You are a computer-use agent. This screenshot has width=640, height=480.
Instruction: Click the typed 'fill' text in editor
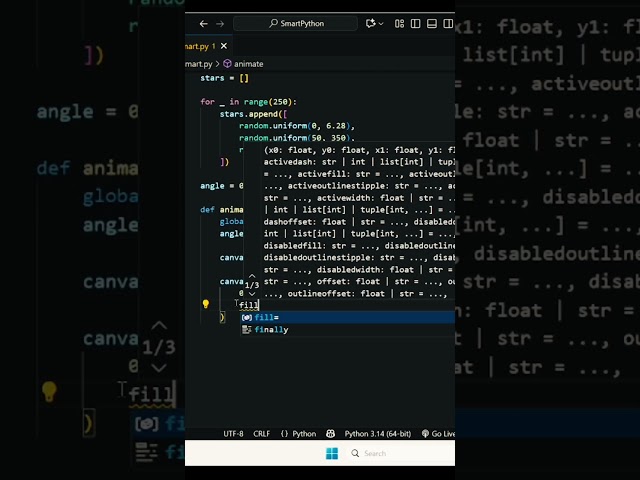pyautogui.click(x=249, y=305)
